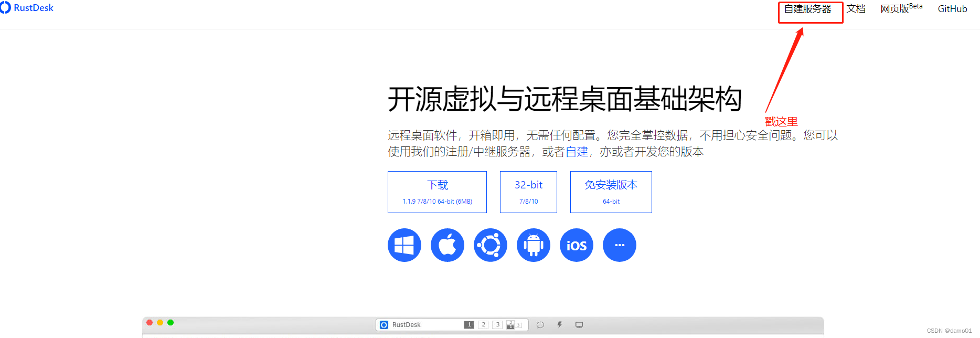This screenshot has width=980, height=338.
Task: Open the GitHub navigation link
Action: tap(952, 9)
